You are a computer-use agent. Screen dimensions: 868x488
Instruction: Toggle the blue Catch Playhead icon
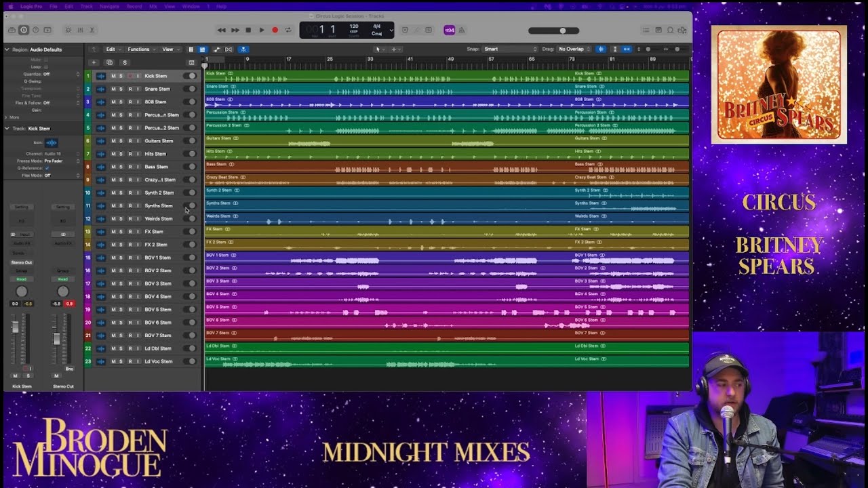point(243,49)
